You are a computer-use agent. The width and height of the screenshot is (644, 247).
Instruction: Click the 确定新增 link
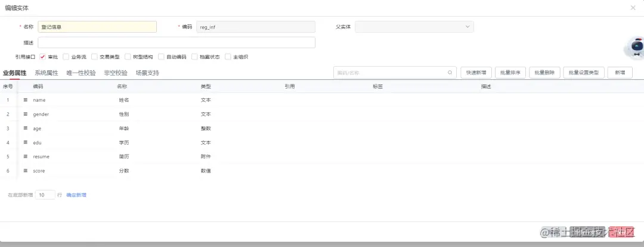tap(76, 195)
